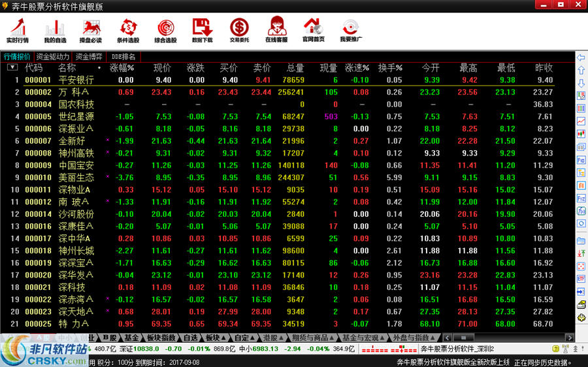Image resolution: width=588 pixels, height=367 pixels.
Task: Click the FIZ icon in right sidebar
Action: [x=581, y=199]
